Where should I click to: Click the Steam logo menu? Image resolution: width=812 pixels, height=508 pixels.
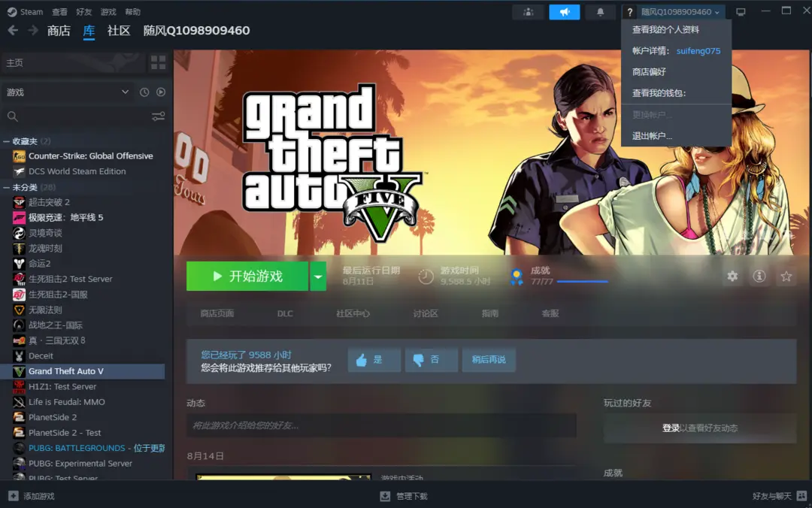(x=25, y=12)
